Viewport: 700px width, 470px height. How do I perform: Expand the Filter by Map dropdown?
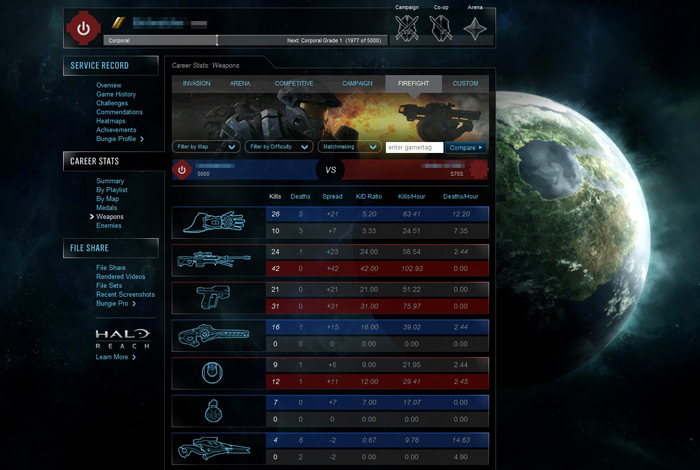[205, 147]
